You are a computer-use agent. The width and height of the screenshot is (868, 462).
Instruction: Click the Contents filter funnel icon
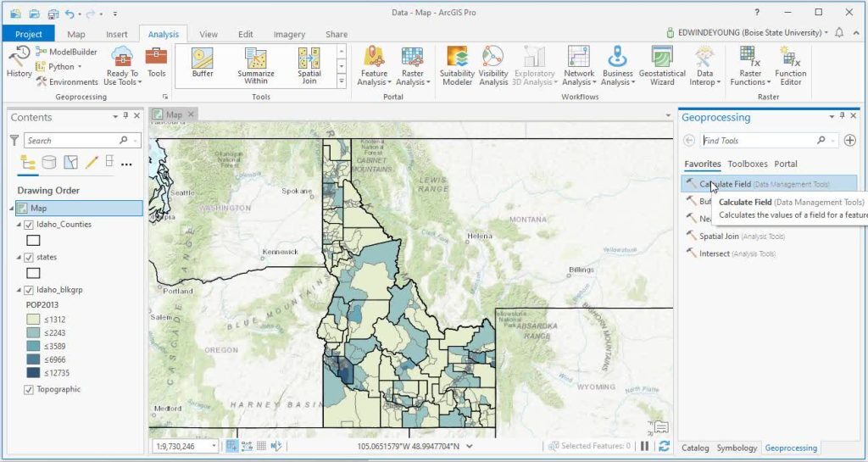(14, 141)
